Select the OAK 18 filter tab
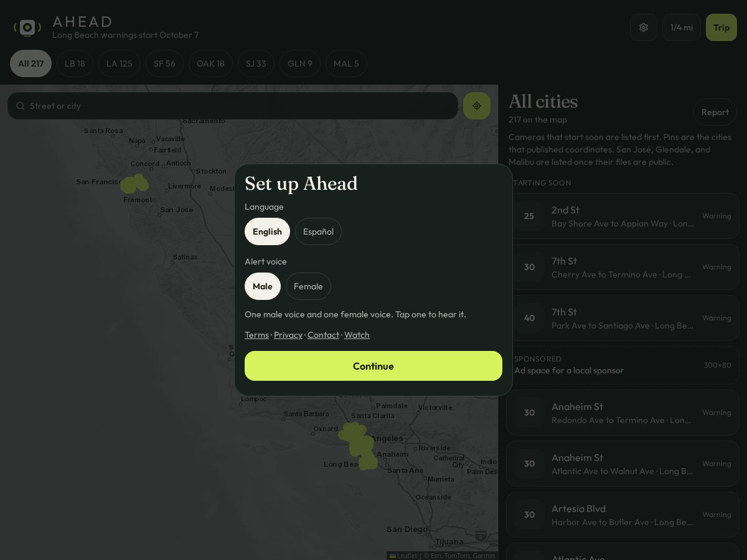 point(210,63)
